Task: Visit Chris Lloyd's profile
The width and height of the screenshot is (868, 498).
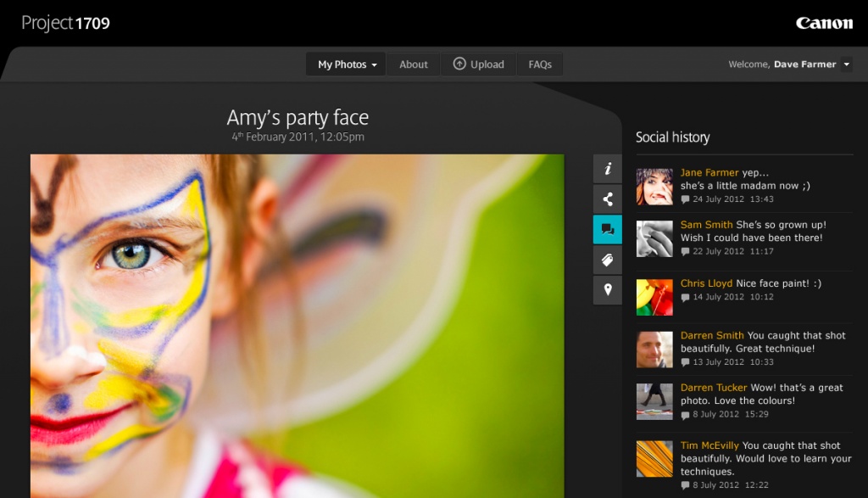Action: tap(706, 283)
